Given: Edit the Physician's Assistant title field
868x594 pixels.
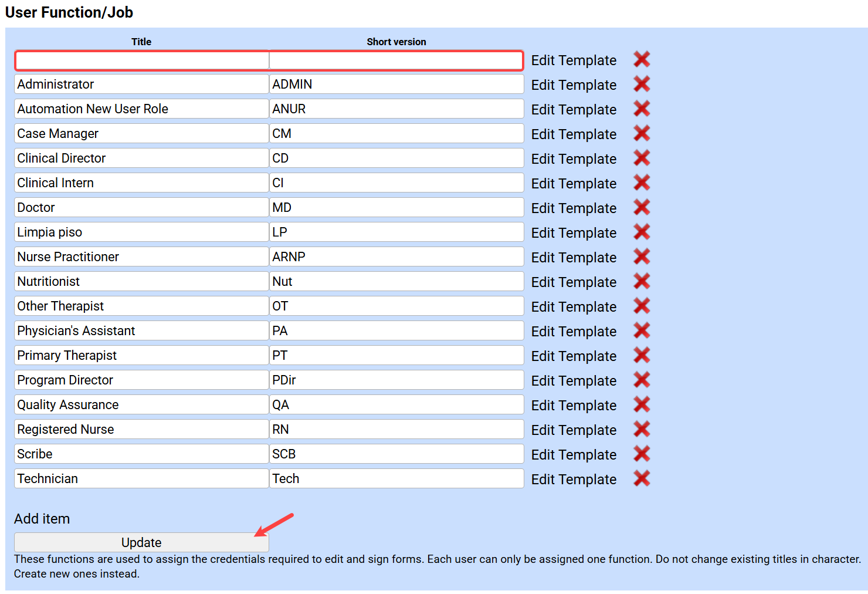Looking at the screenshot, I should click(141, 331).
